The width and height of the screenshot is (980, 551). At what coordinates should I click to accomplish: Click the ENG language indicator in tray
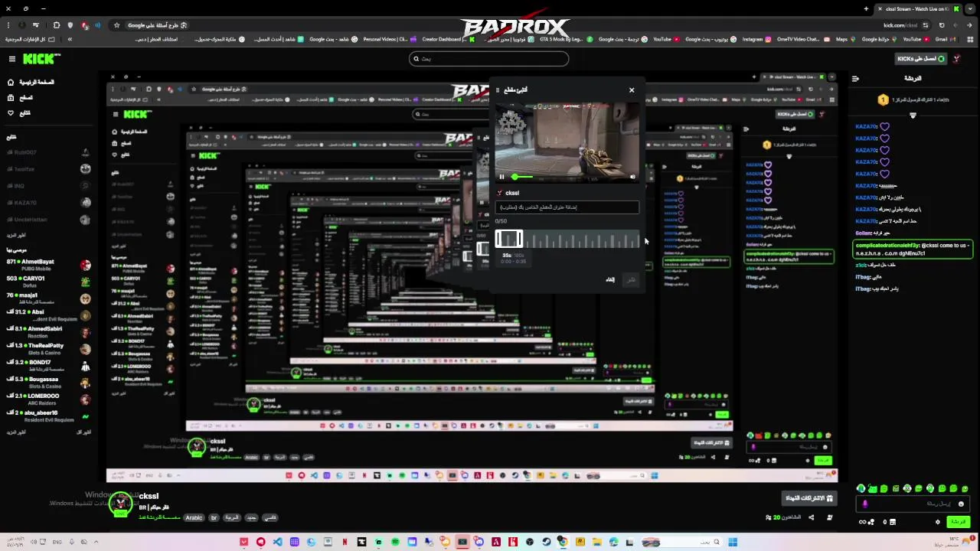57,543
